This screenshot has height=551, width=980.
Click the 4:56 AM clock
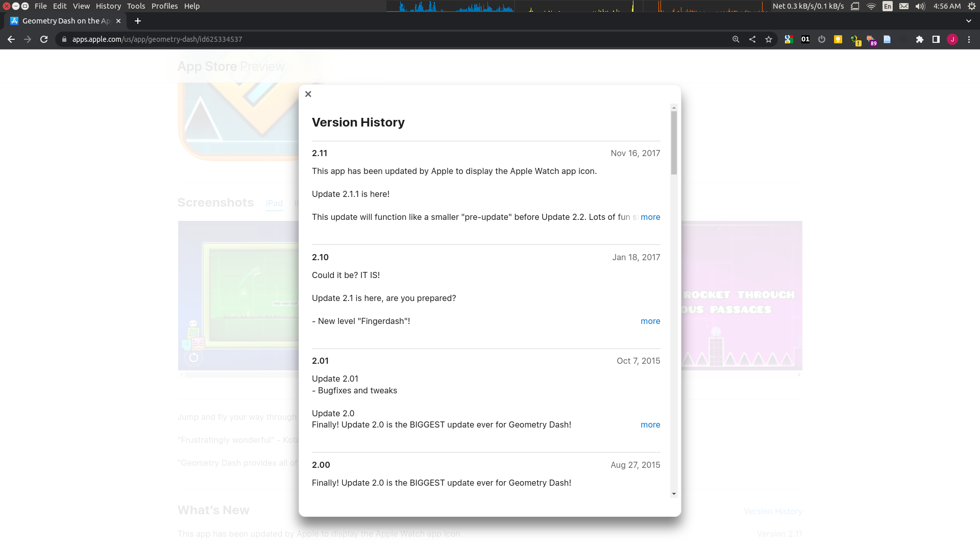(x=947, y=6)
